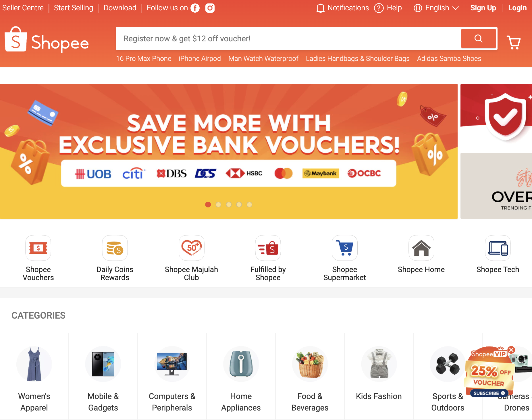
Task: Open the Seller Centre menu link
Action: pyautogui.click(x=23, y=8)
